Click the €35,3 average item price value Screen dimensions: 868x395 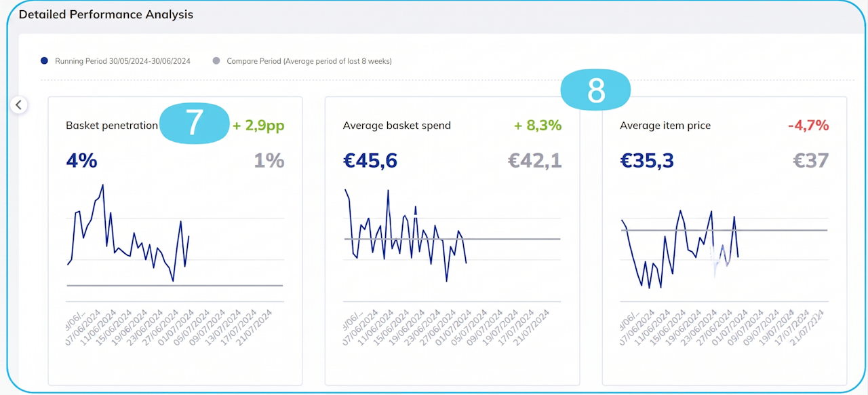point(647,161)
